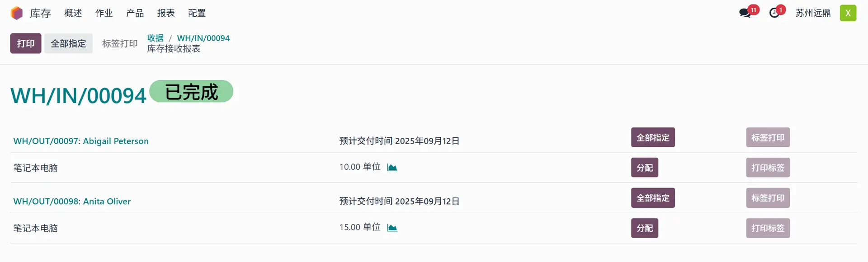The width and height of the screenshot is (868, 262).
Task: Click the purple 打印 button
Action: [26, 43]
